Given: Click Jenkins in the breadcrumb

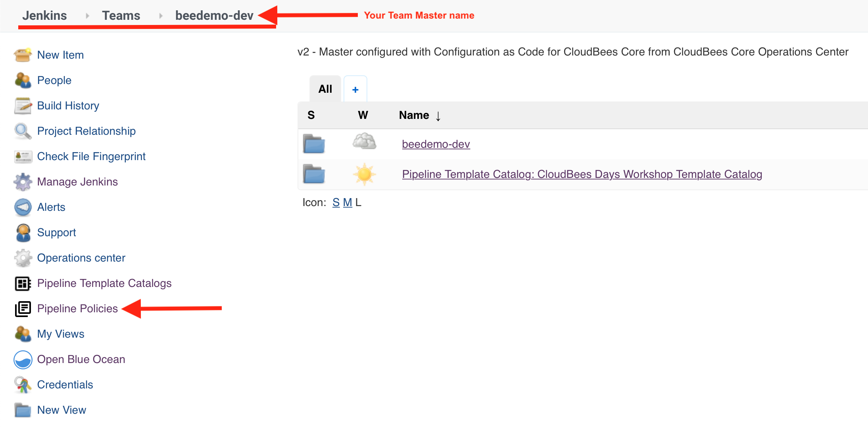Looking at the screenshot, I should [44, 15].
